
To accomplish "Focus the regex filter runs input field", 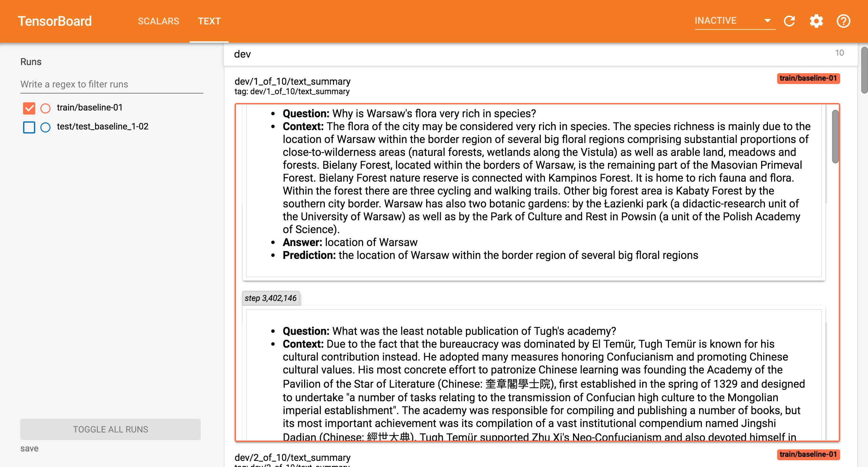I will 112,84.
